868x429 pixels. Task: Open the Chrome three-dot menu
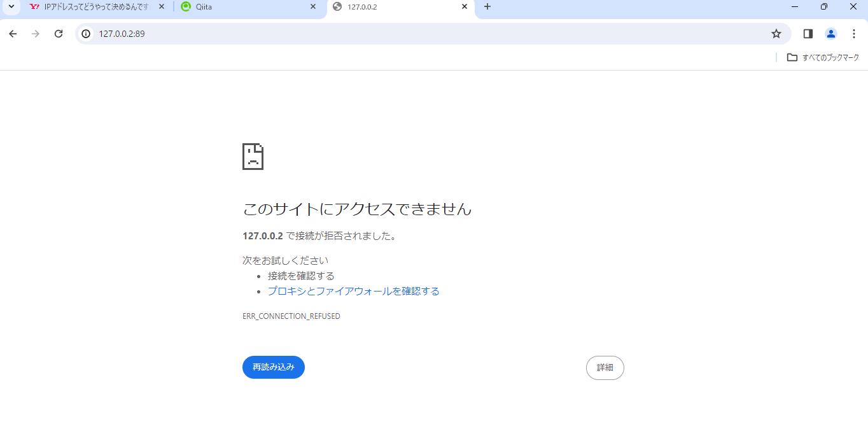tap(854, 34)
